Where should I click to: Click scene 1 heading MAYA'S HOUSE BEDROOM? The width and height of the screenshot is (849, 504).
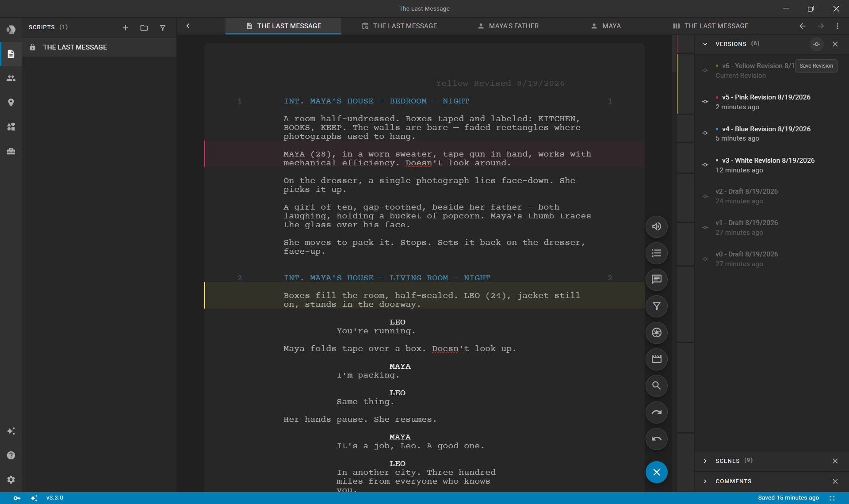(x=376, y=101)
